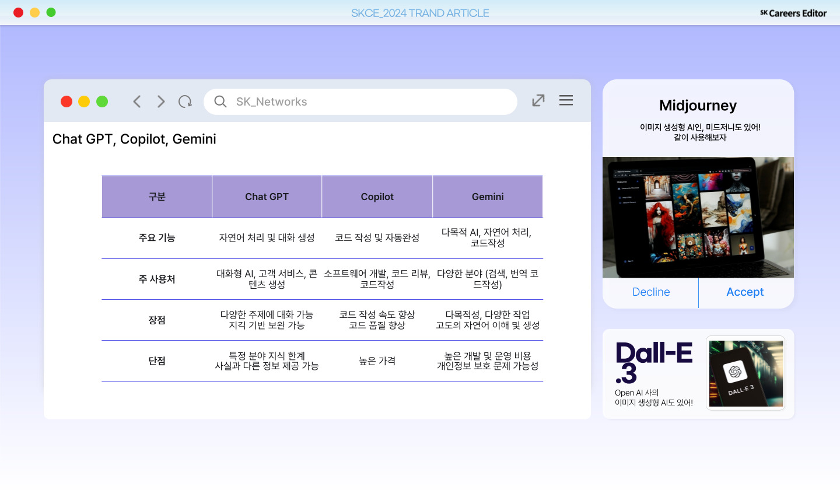Image resolution: width=840 pixels, height=504 pixels.
Task: Click the cell '대화형 AI, 고객 서비스, 콘텐츠 생성'
Action: [x=267, y=279]
